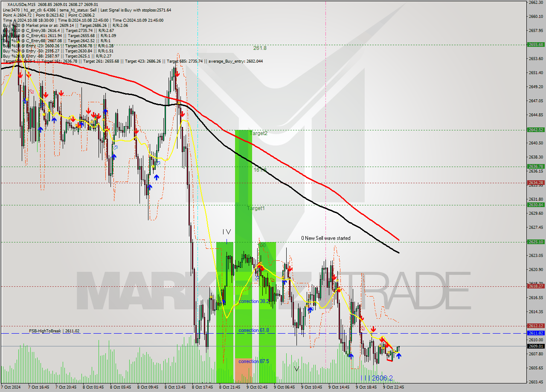The width and height of the screenshot is (546, 392).
Task: Click the green 2636.78 price tag
Action: 536,166
